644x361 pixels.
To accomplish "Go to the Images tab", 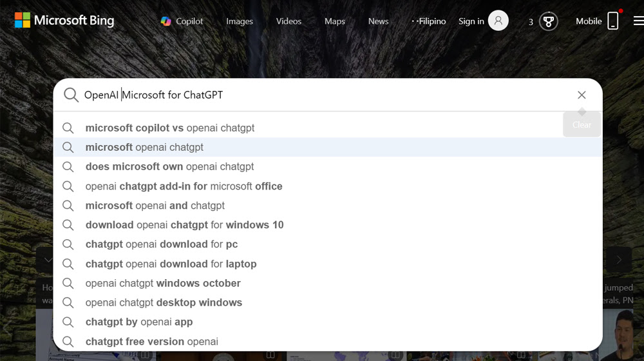I will (240, 21).
